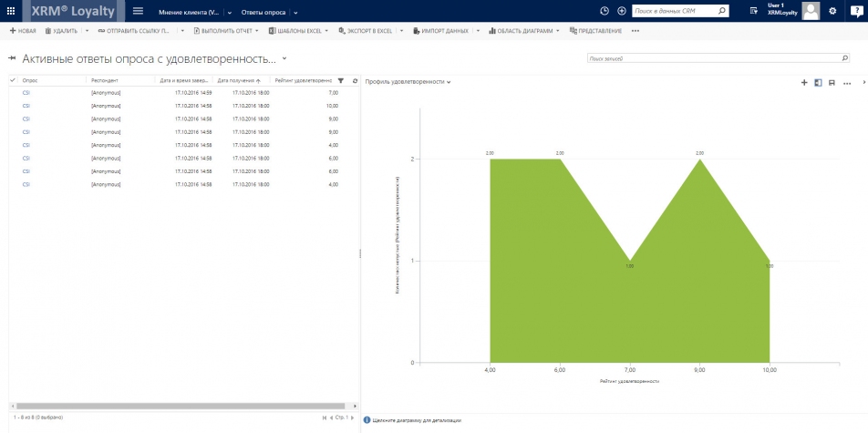Click the filter funnel icon in grid header

point(341,80)
